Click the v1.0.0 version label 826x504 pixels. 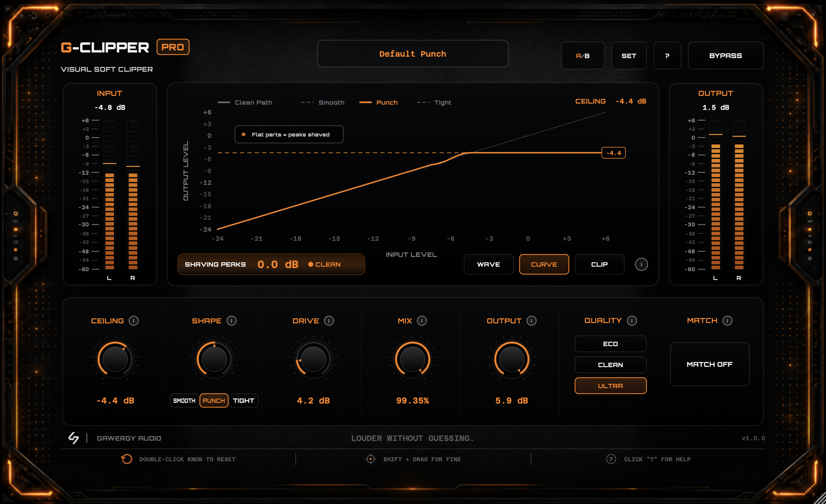(x=753, y=438)
